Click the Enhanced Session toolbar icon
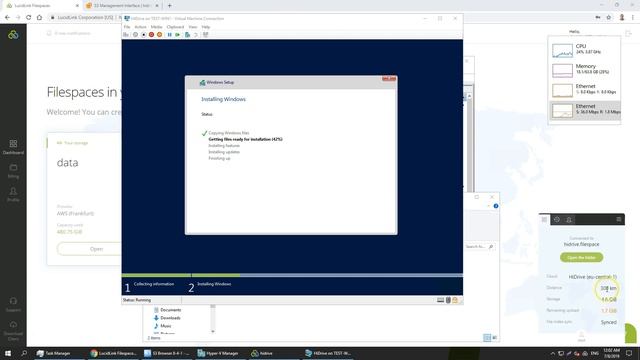This screenshot has width=640, height=360. tap(206, 35)
